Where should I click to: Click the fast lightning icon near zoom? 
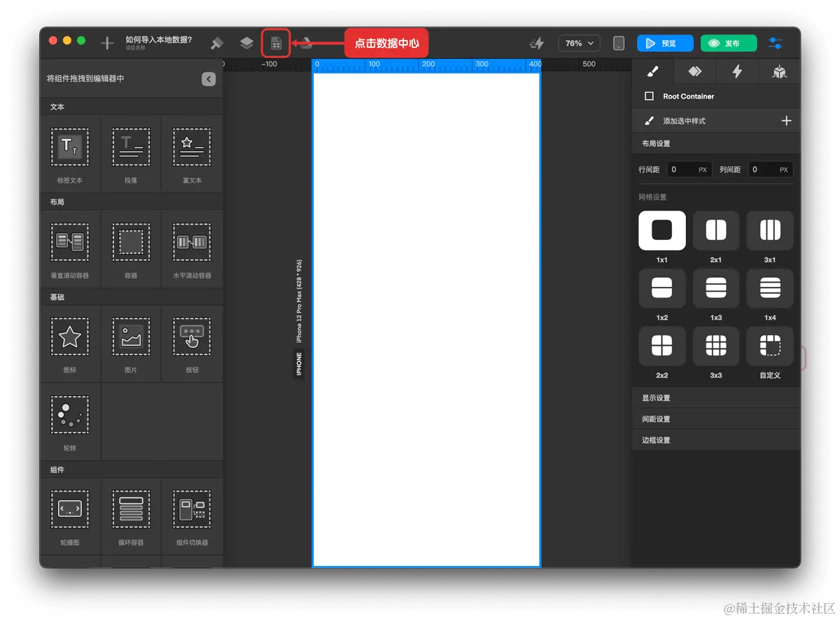537,43
